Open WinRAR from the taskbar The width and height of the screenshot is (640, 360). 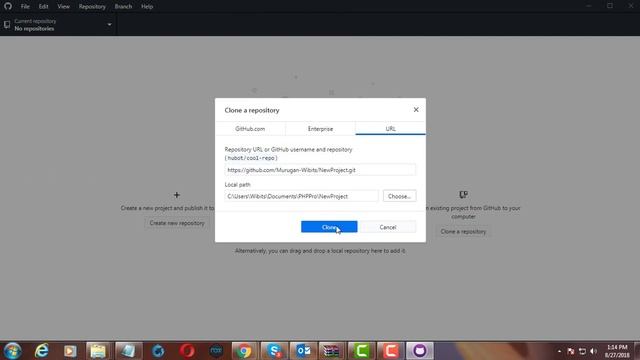click(x=331, y=351)
